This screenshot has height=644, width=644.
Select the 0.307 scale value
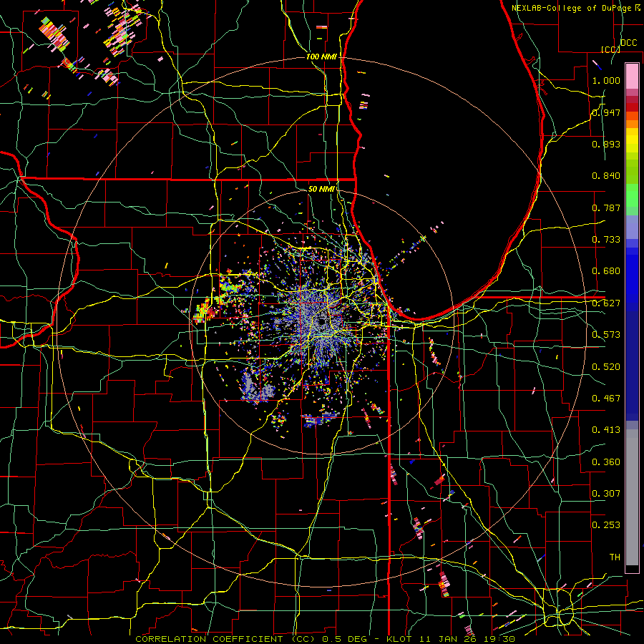tap(606, 494)
